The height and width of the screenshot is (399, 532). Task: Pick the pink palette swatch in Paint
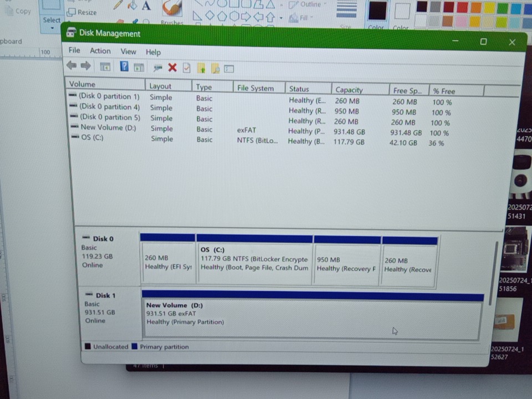[461, 22]
